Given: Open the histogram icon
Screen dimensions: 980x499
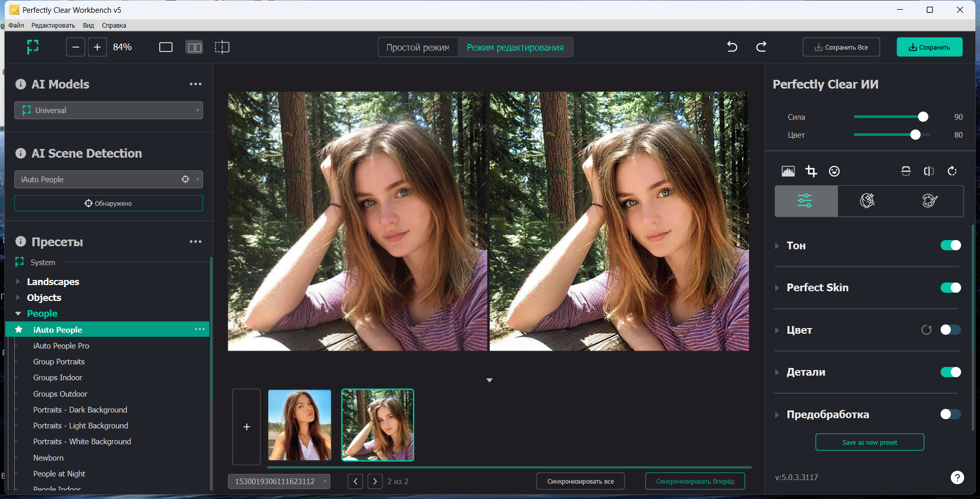Looking at the screenshot, I should (788, 171).
